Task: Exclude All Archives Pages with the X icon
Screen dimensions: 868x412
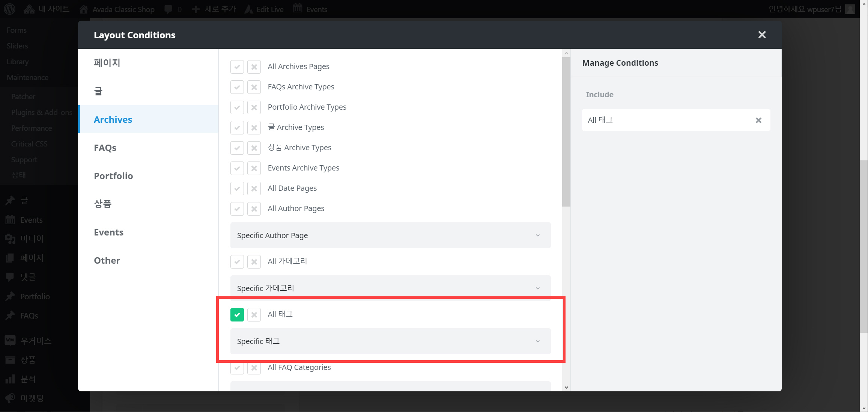Action: (x=254, y=67)
